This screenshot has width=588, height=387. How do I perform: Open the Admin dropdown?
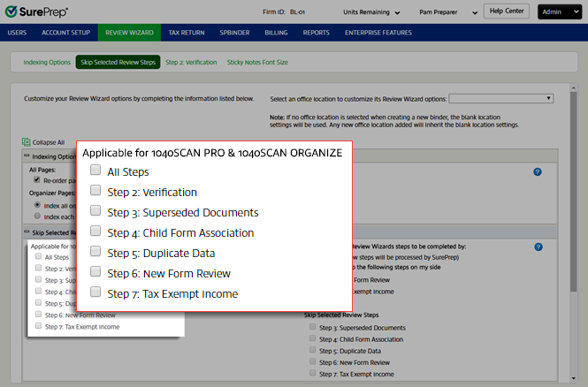point(559,12)
